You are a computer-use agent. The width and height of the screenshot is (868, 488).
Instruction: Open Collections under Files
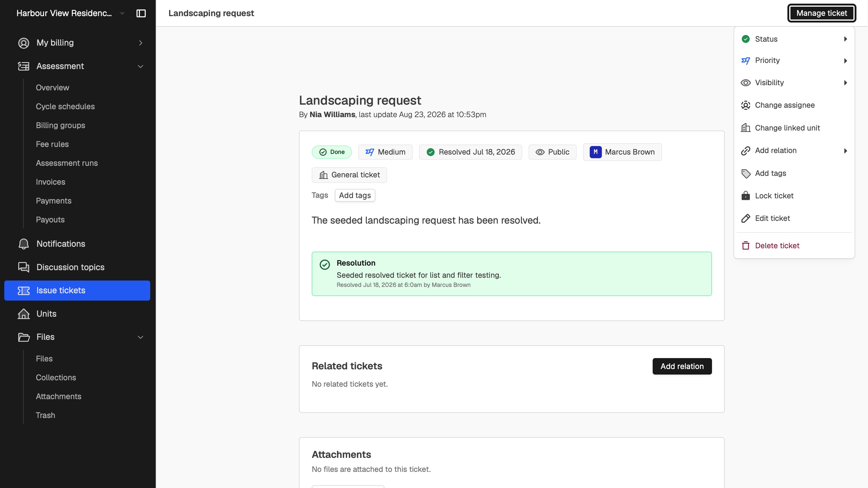[56, 378]
